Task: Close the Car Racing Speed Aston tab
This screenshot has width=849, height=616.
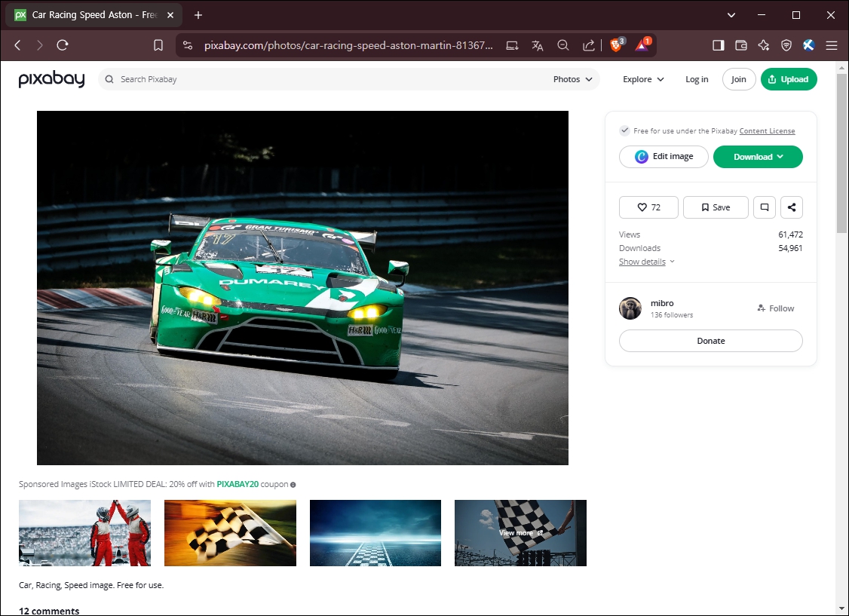Action: coord(170,15)
